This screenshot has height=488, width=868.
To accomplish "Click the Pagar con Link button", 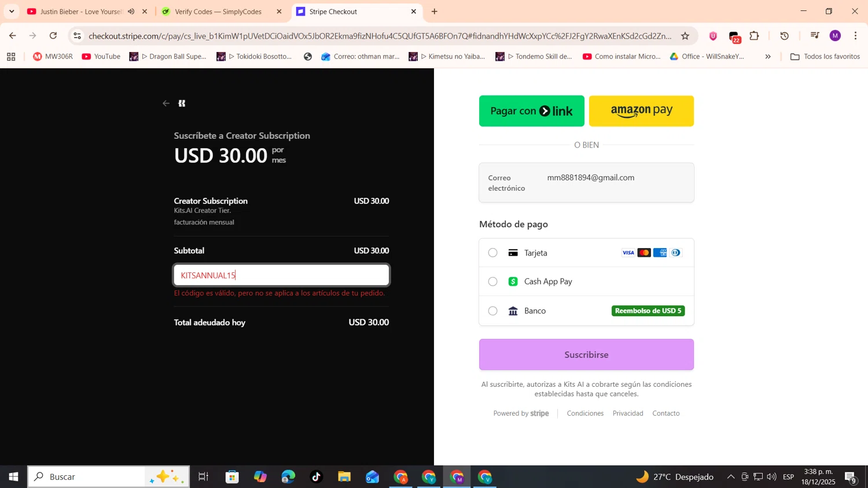I will [531, 111].
